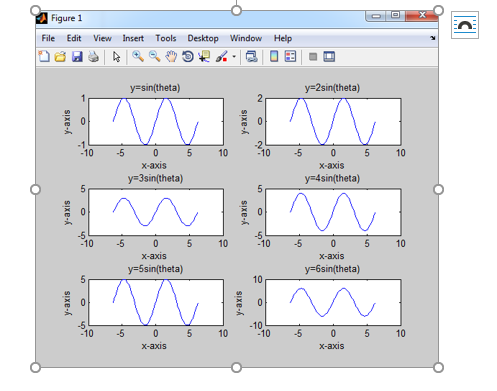Open the File menu
497x391 pixels.
pyautogui.click(x=48, y=38)
